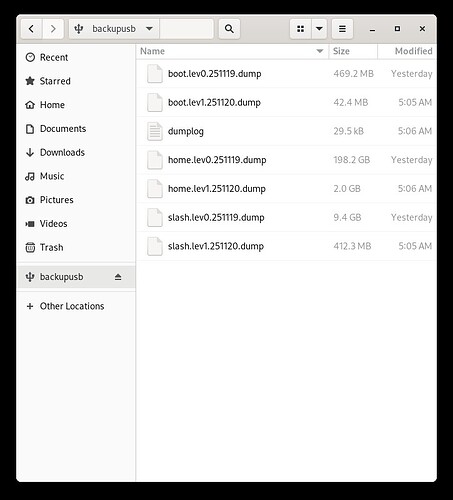
Task: Open search with the magnifier icon
Action: (x=229, y=29)
